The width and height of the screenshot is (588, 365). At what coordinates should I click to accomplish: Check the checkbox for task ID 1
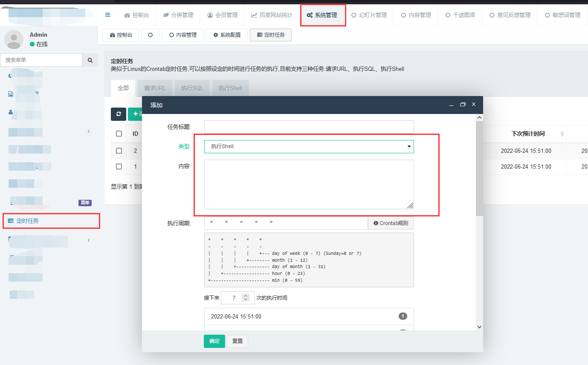click(118, 166)
